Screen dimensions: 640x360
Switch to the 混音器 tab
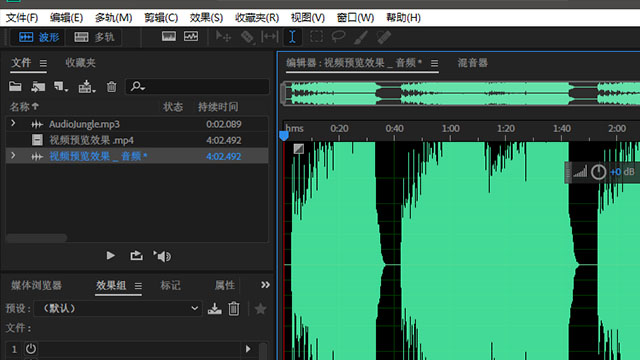472,63
